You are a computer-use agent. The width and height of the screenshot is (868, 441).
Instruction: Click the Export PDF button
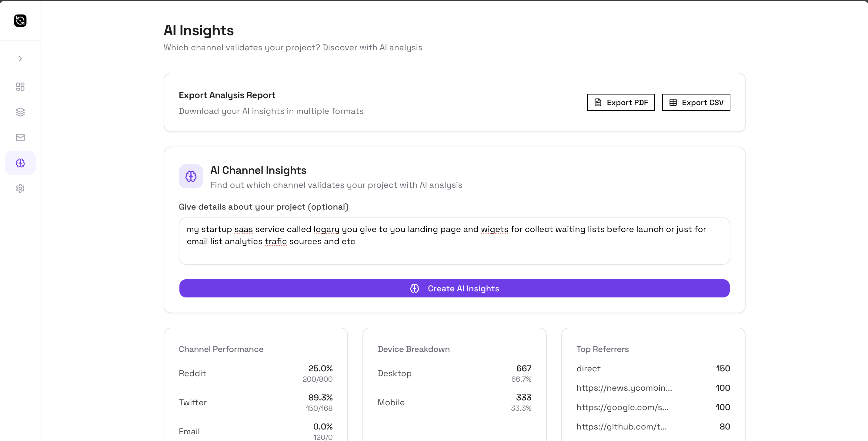coord(620,102)
